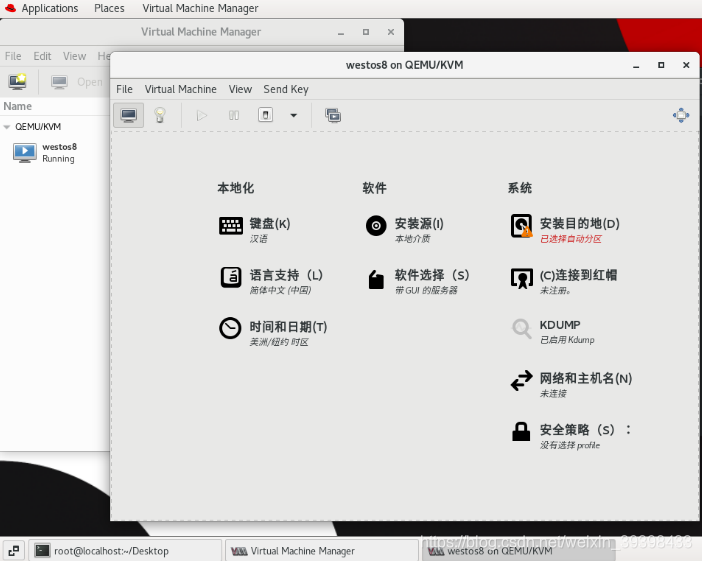This screenshot has width=702, height=561.
Task: Click the 键盘(K) keyboard label
Action: click(270, 223)
